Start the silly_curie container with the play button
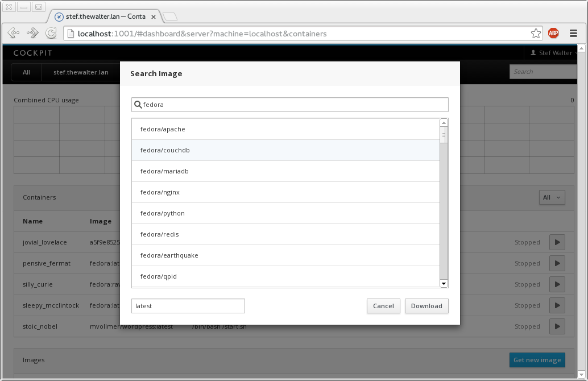The image size is (588, 381). pos(557,284)
